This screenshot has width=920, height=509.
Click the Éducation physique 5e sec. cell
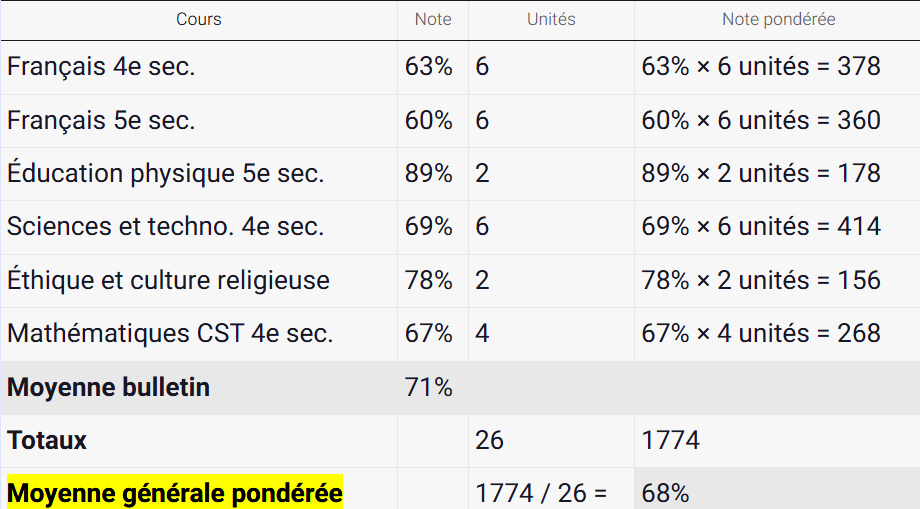pyautogui.click(x=165, y=174)
